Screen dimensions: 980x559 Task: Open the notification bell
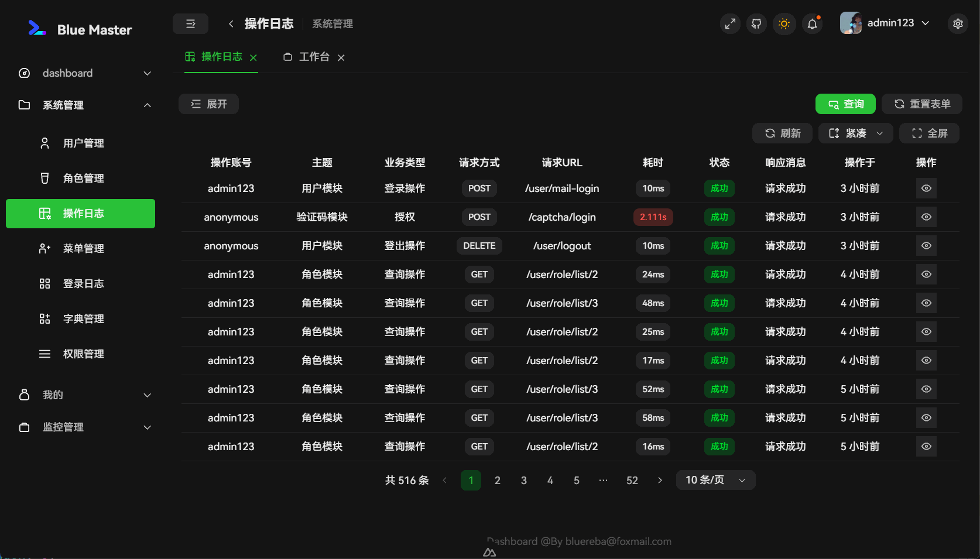[x=811, y=23]
